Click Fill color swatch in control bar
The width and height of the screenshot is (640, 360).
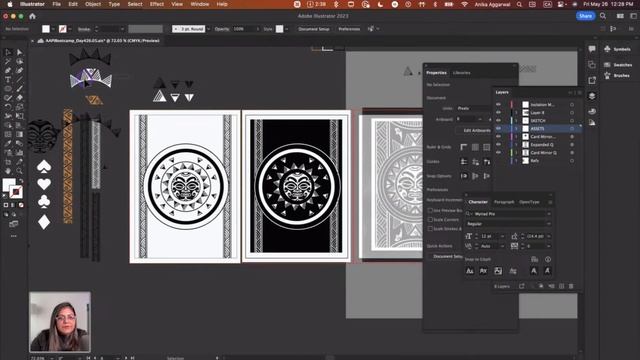tap(46, 29)
